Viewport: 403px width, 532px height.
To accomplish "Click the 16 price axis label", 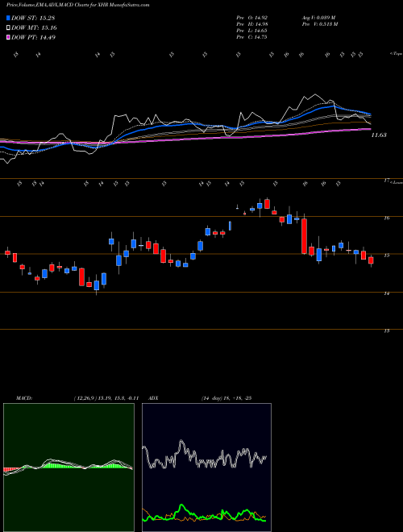I will pos(386,218).
